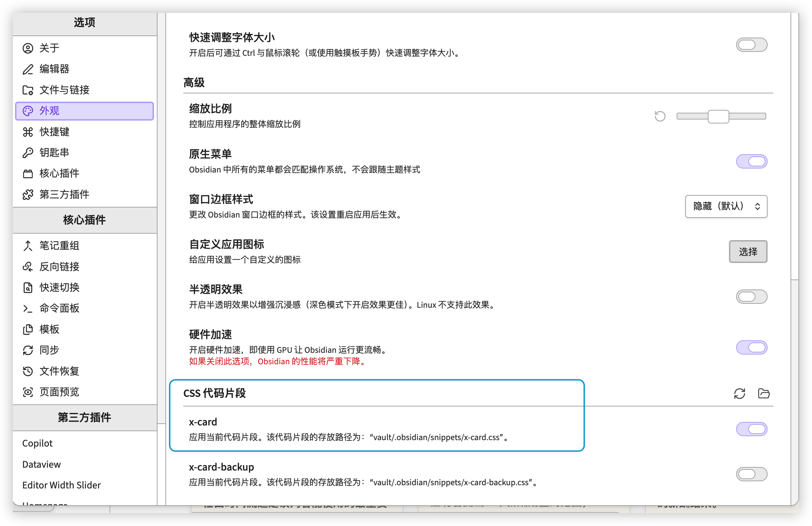Click 选择 button for custom app icon
Viewport: 812px width, 526px height.
[x=748, y=252]
